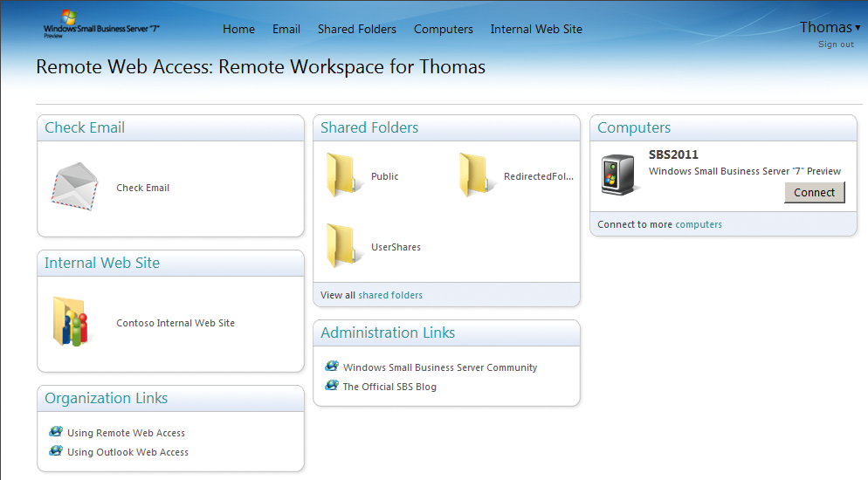The height and width of the screenshot is (480, 868).
Task: Click the Check Email panel heading
Action: [x=85, y=127]
